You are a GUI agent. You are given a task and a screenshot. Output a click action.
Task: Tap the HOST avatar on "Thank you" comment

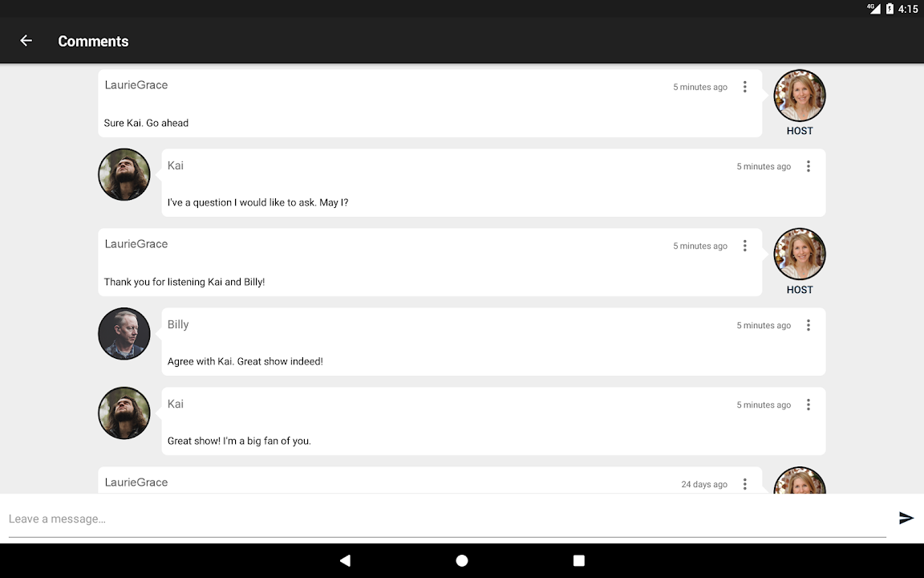pos(799,254)
